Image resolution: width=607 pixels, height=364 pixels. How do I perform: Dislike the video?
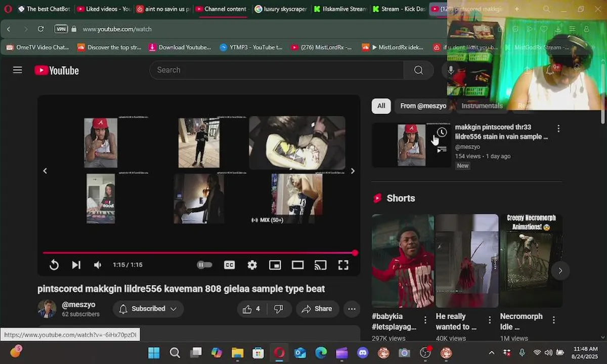[x=279, y=309]
